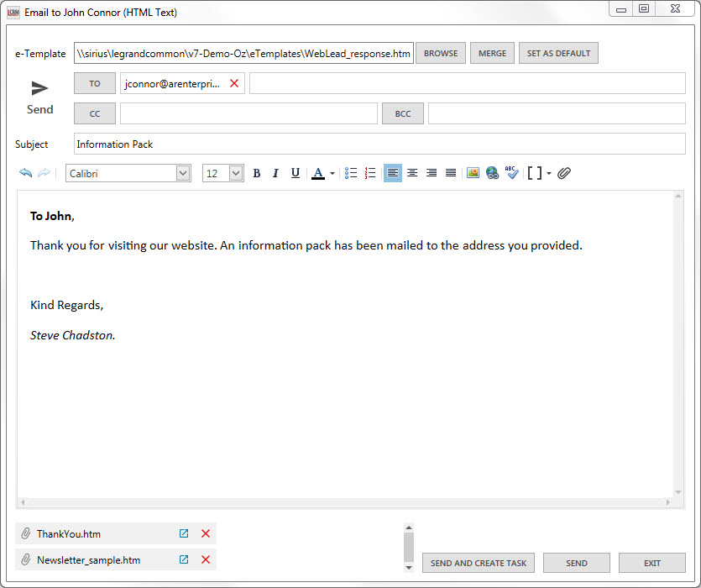701x588 pixels.
Task: Toggle italic formatting
Action: (275, 173)
